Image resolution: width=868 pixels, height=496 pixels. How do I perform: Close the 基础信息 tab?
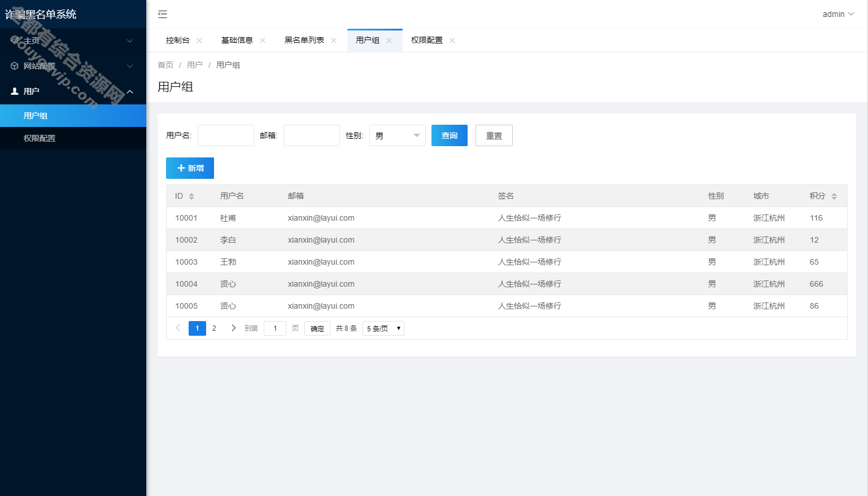(x=263, y=41)
